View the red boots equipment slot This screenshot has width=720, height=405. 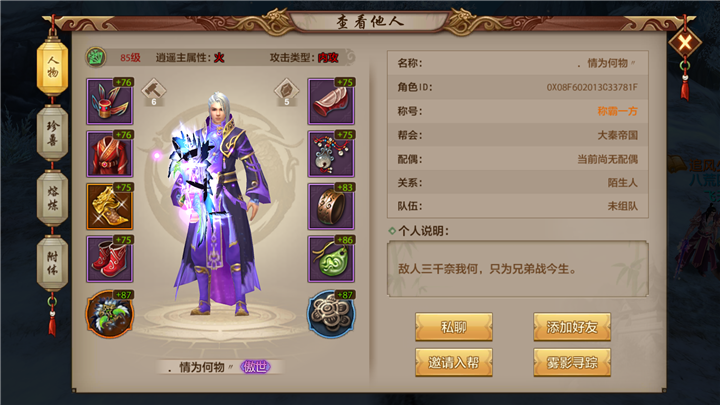(x=110, y=259)
